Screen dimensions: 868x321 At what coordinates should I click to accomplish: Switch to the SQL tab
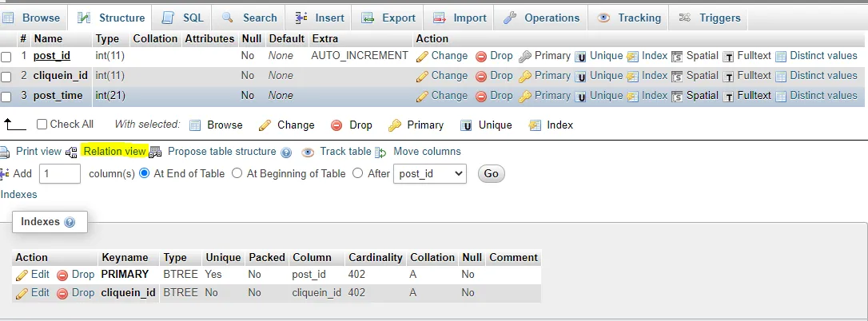pyautogui.click(x=183, y=18)
